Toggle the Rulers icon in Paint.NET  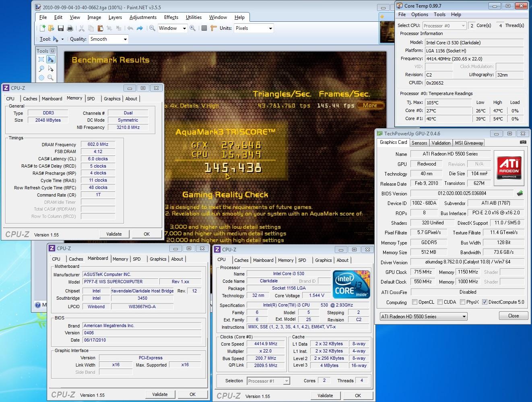click(213, 28)
